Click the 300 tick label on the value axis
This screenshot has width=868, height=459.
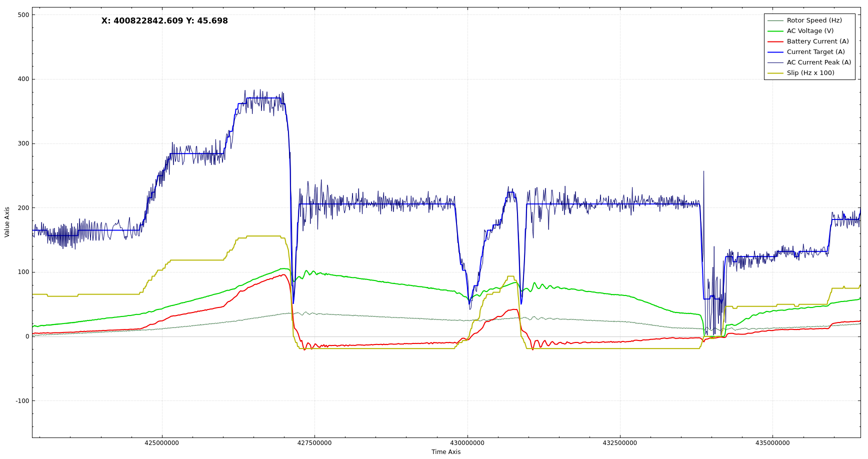[23, 143]
